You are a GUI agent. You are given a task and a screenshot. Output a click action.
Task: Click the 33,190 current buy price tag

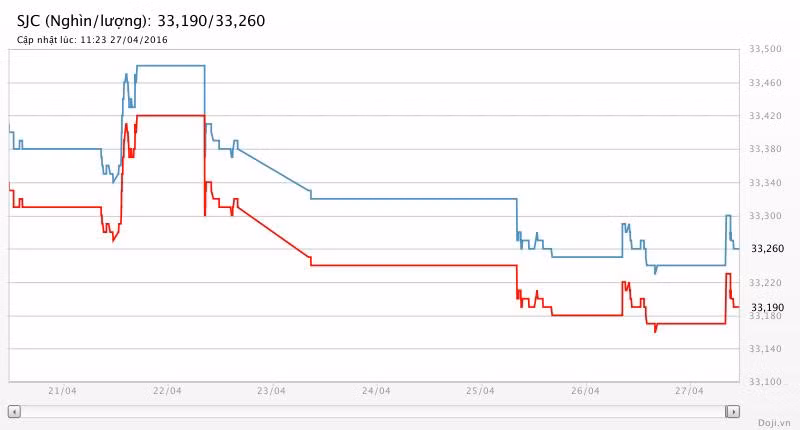[x=767, y=307]
